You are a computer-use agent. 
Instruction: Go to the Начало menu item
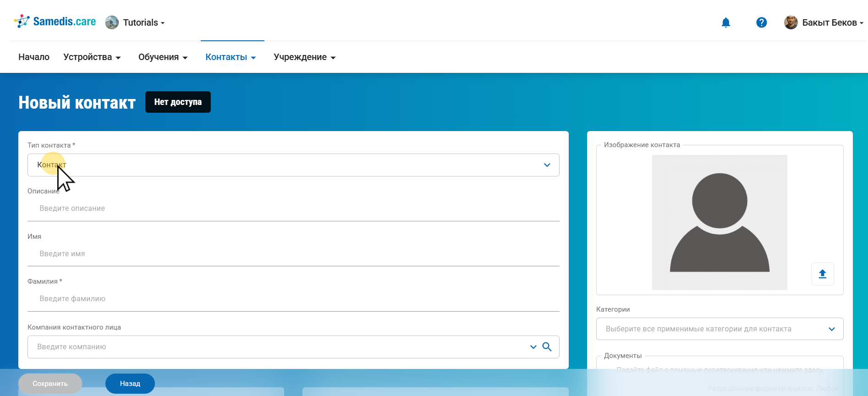pyautogui.click(x=34, y=57)
